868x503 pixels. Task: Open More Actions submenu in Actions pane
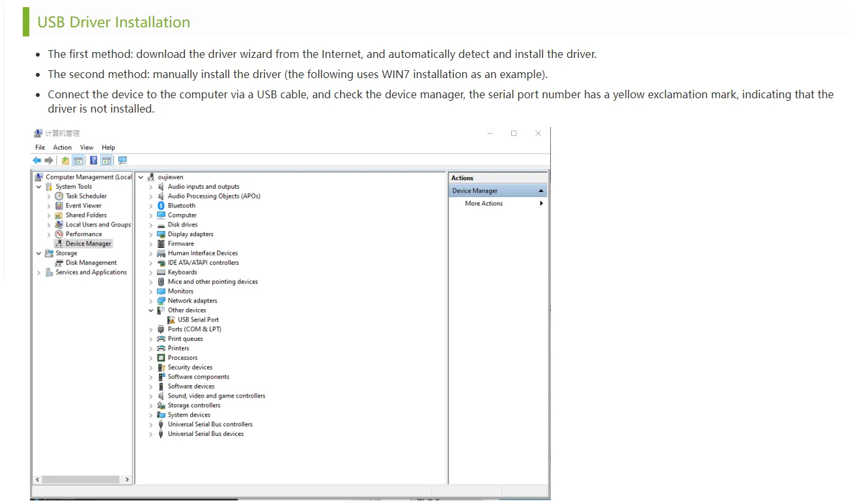pos(498,204)
